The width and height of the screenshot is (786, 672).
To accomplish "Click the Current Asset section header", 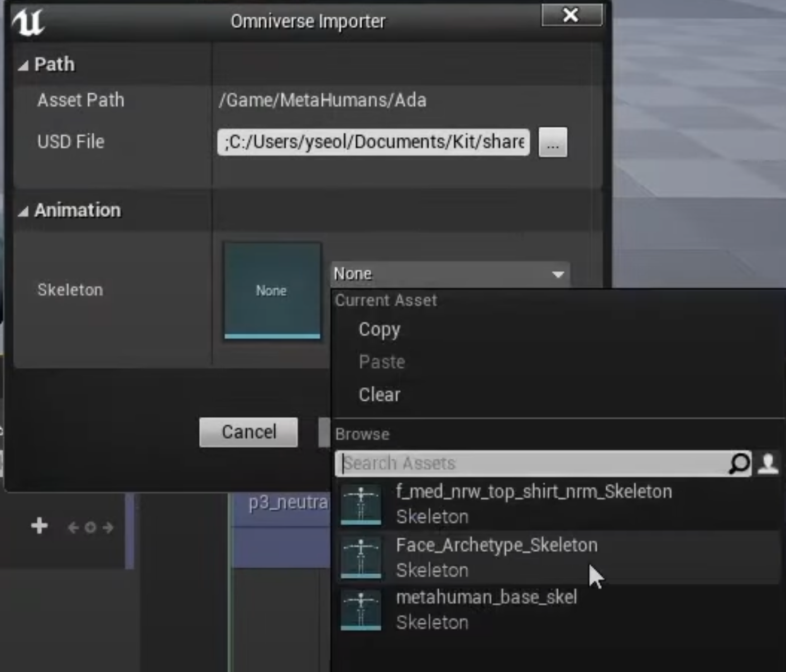I will coord(386,300).
